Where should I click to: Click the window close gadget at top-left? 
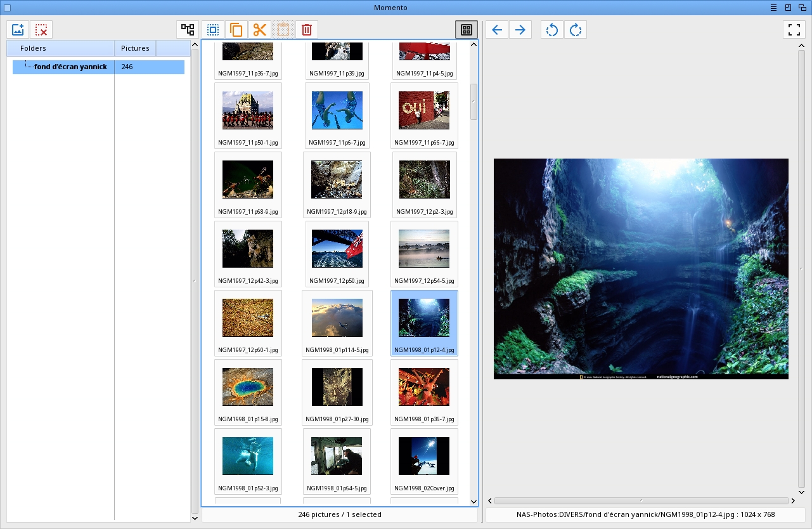[x=7, y=8]
